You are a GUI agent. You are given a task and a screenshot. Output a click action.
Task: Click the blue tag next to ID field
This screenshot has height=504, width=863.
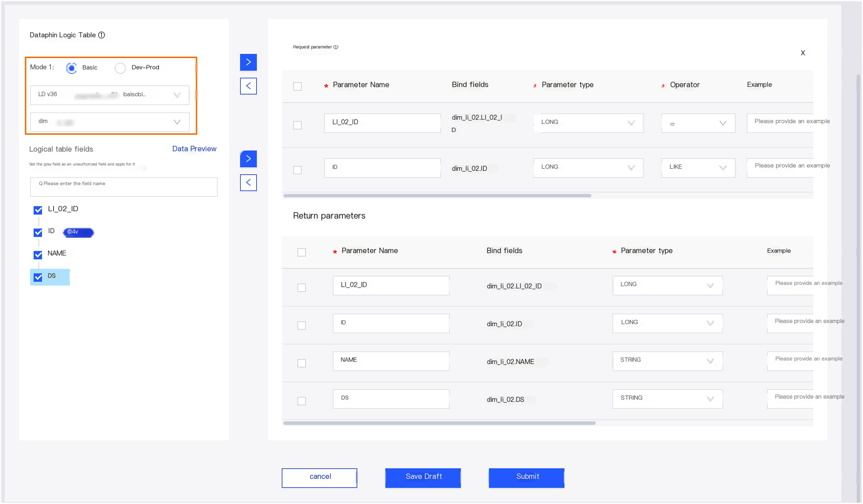(78, 232)
